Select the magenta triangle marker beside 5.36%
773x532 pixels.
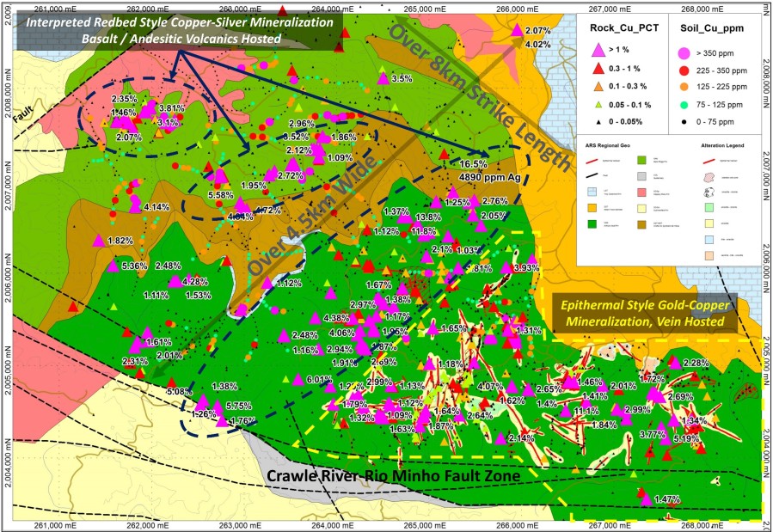coord(113,266)
